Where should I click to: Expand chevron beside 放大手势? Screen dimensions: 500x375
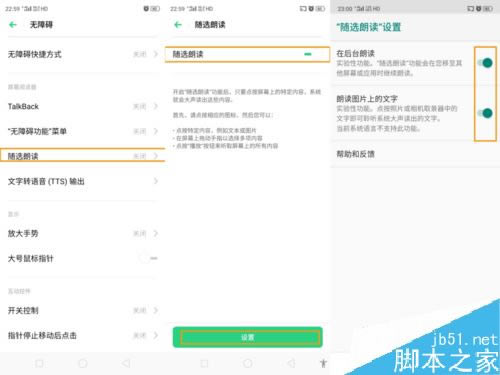click(156, 233)
